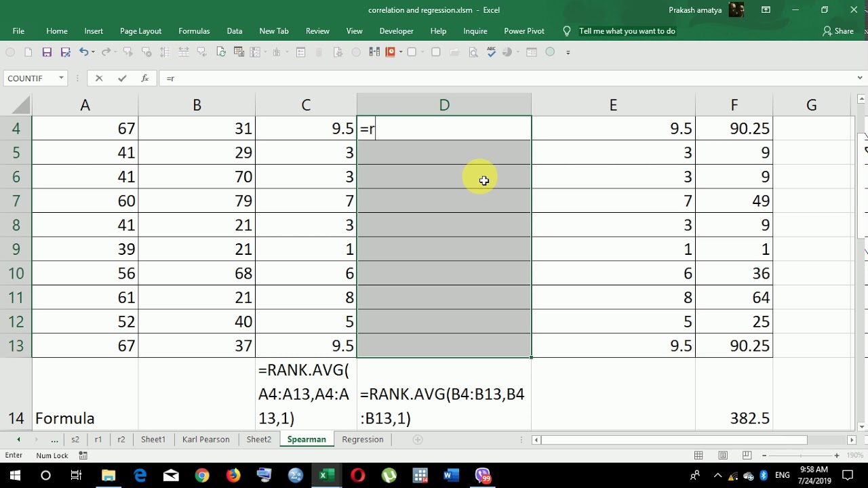
Task: Expand the formula bar with the chevron
Action: 860,79
